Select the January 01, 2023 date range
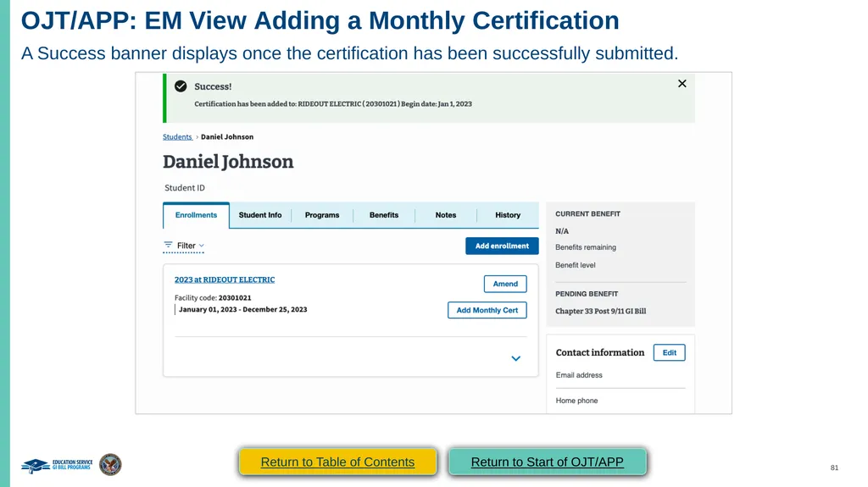868x487 pixels. (243, 309)
